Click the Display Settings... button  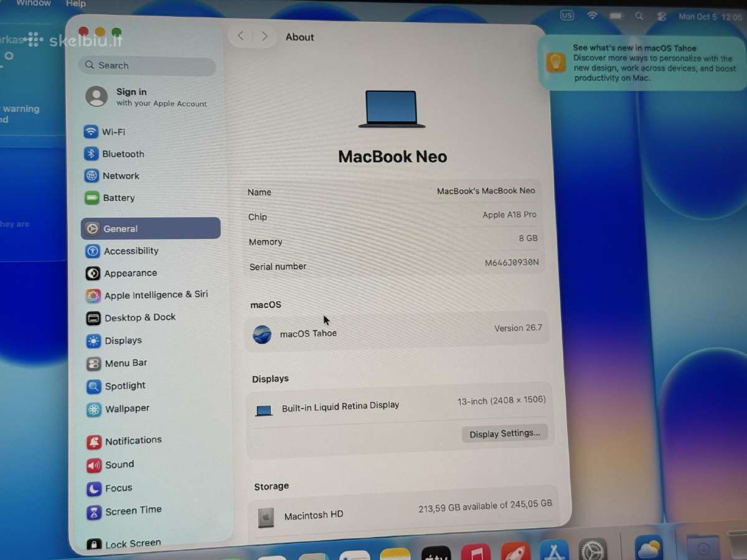pyautogui.click(x=504, y=433)
